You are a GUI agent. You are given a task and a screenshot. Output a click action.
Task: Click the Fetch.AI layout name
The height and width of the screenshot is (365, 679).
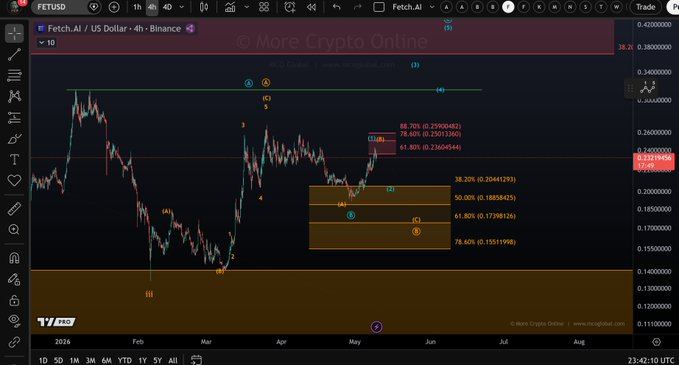click(407, 7)
